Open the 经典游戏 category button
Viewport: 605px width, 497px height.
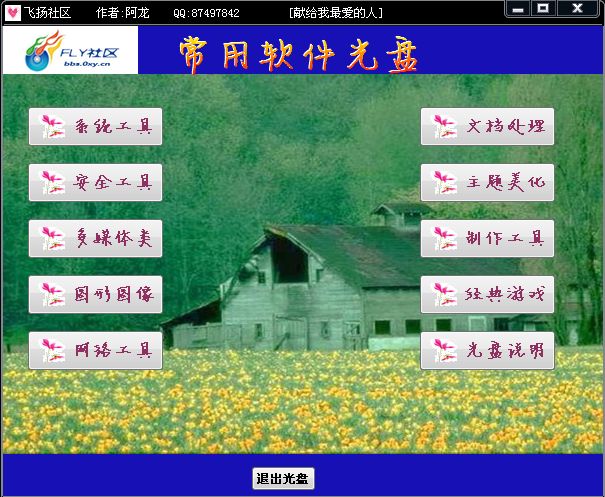[x=487, y=294]
